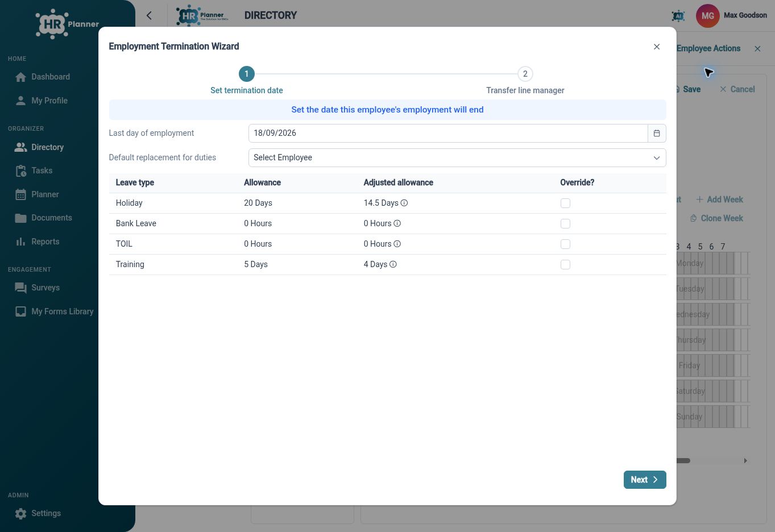Open Tasks in the sidebar
This screenshot has height=532, width=775.
coord(34,171)
